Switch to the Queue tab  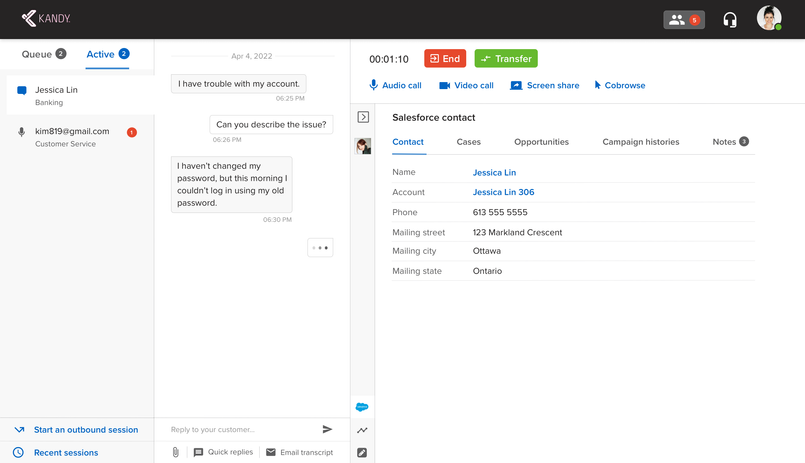(x=44, y=54)
